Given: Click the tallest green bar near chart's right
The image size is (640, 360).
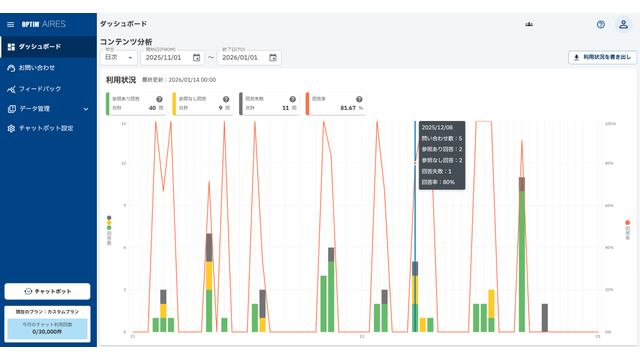Looking at the screenshot, I should (522, 261).
